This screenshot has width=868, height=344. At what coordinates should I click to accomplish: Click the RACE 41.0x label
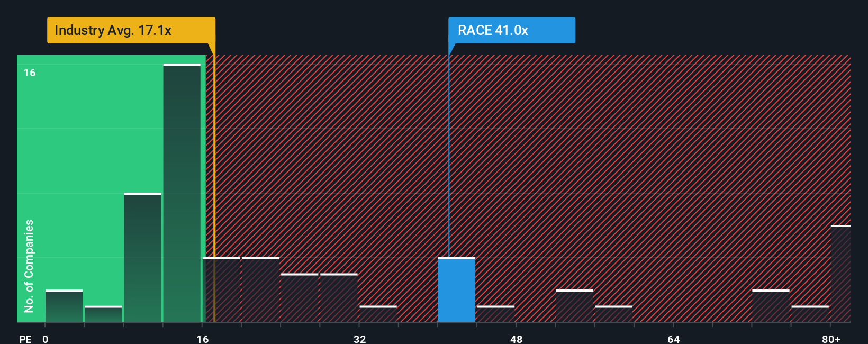[x=511, y=30]
